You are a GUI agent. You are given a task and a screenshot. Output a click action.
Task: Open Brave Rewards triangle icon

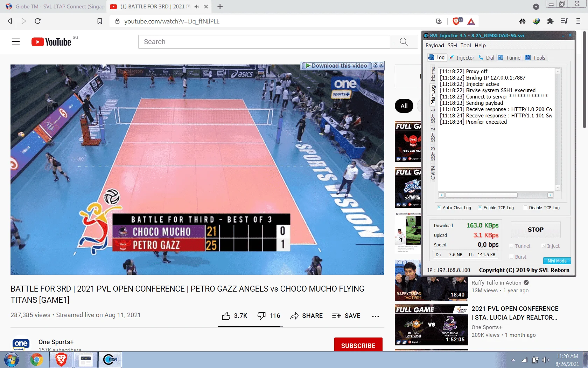tap(471, 21)
